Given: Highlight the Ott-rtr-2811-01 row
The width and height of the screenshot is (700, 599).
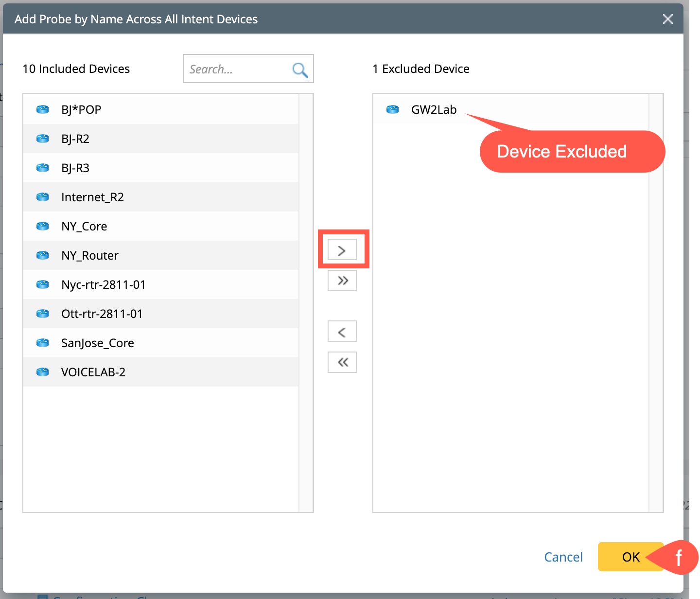Looking at the screenshot, I should click(102, 314).
